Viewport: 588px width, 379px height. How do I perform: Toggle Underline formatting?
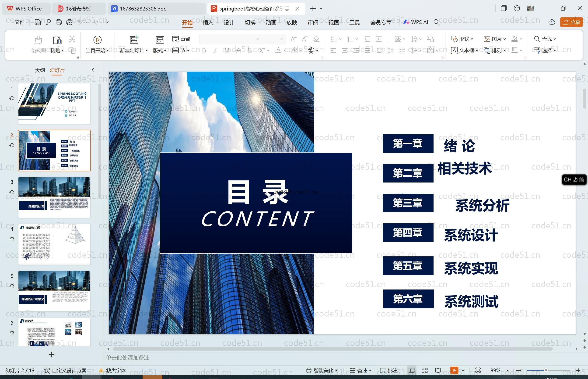coord(227,50)
